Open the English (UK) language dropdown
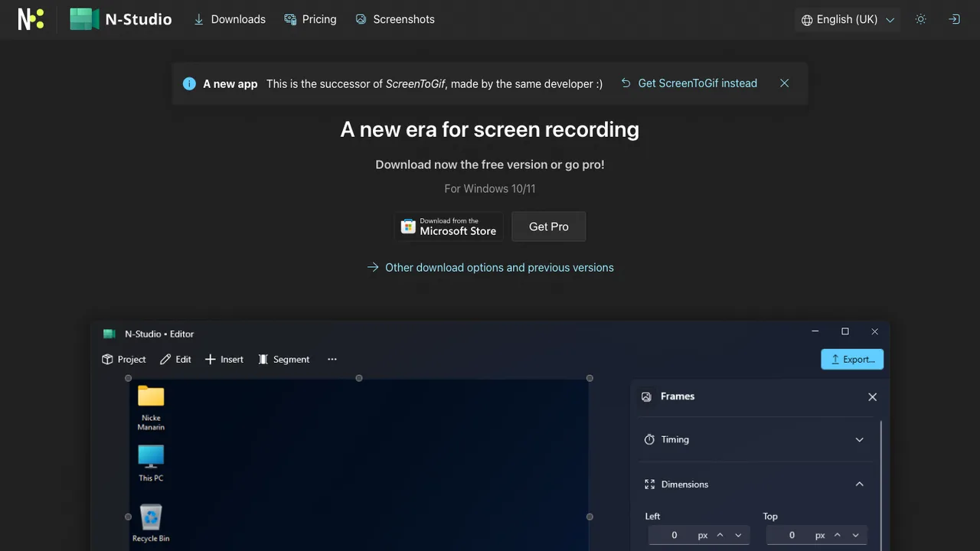Viewport: 980px width, 551px height. pyautogui.click(x=848, y=19)
